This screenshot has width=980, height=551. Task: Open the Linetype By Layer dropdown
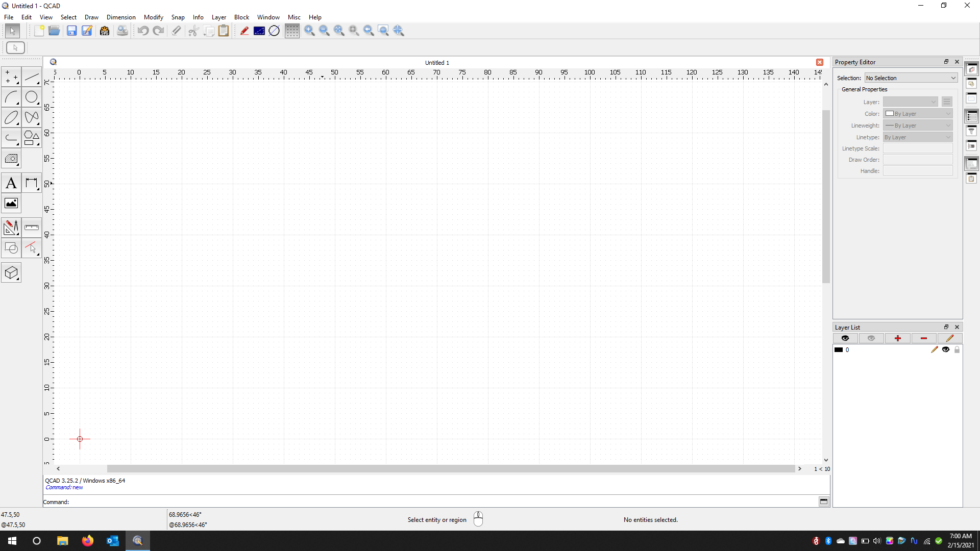pos(918,137)
